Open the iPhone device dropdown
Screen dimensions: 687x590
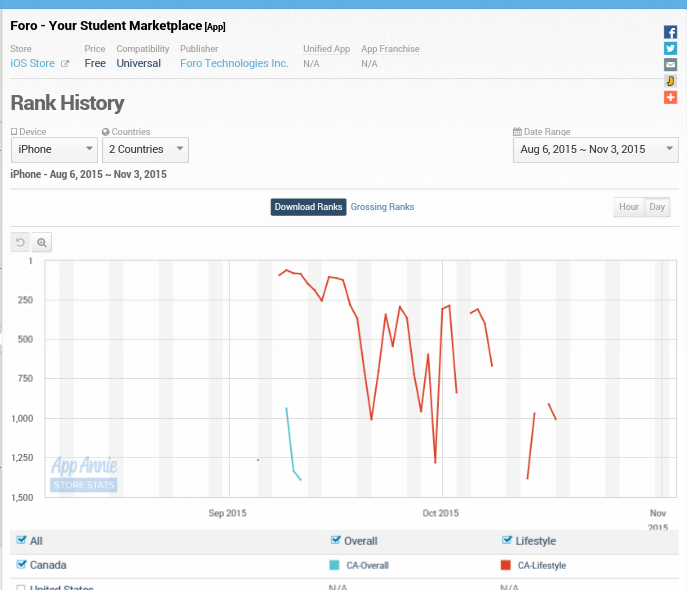[54, 150]
